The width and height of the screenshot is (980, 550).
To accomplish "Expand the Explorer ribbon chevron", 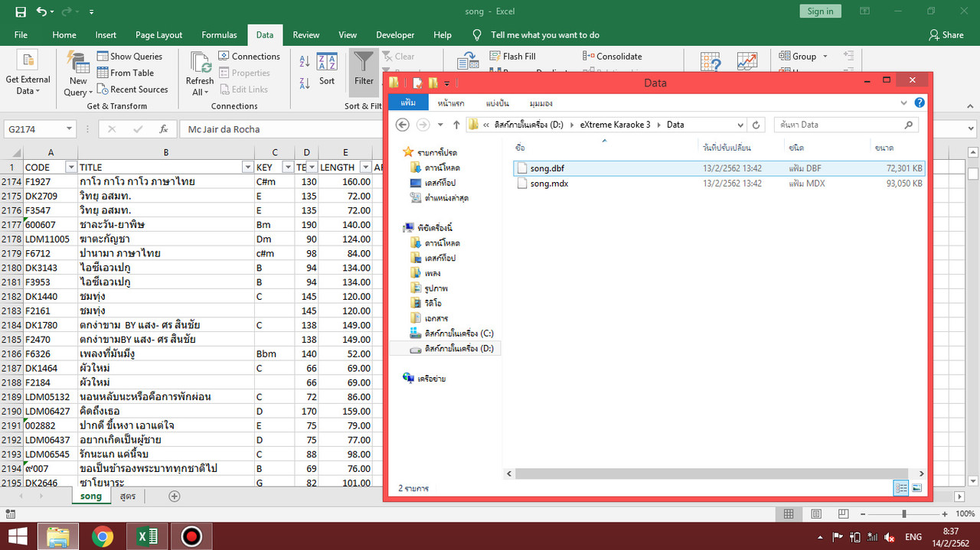I will coord(905,103).
